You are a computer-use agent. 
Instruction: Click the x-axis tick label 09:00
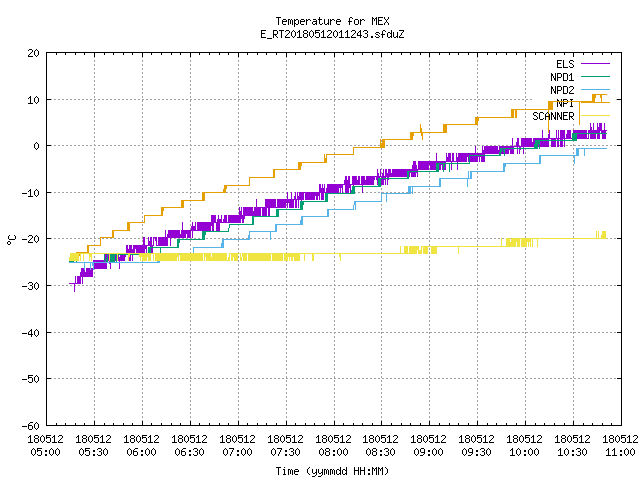(428, 452)
